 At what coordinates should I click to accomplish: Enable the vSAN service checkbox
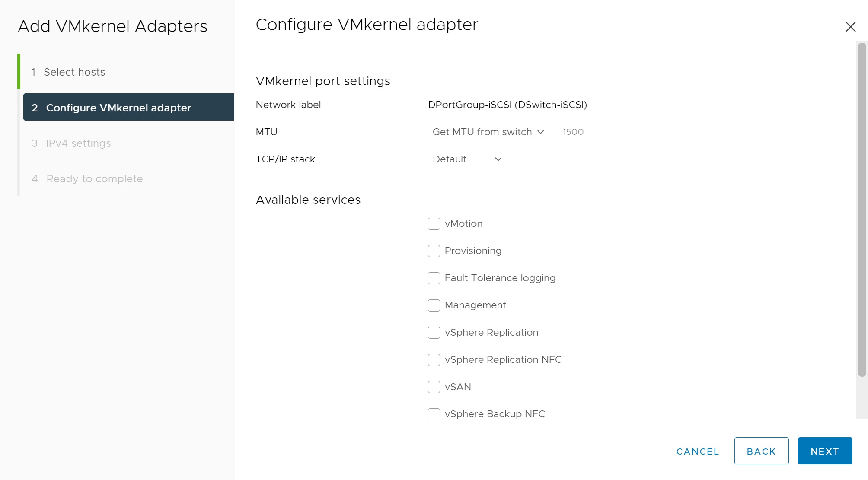(434, 387)
